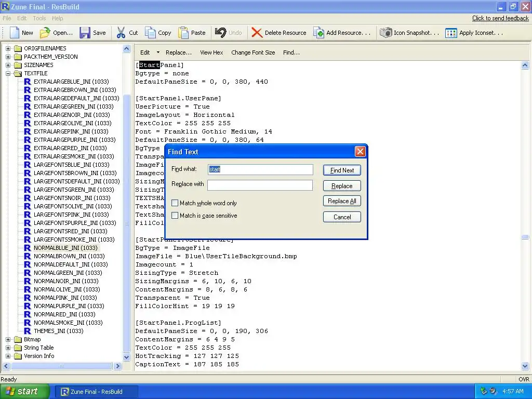Viewport: 532px width, 399px height.
Task: Open the Help menu
Action: [x=57, y=18]
